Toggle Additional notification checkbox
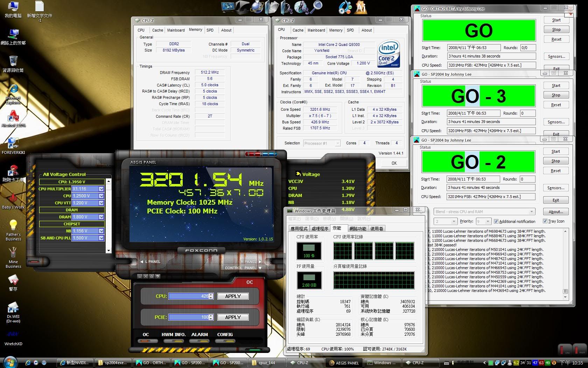The height and width of the screenshot is (368, 588). 496,222
